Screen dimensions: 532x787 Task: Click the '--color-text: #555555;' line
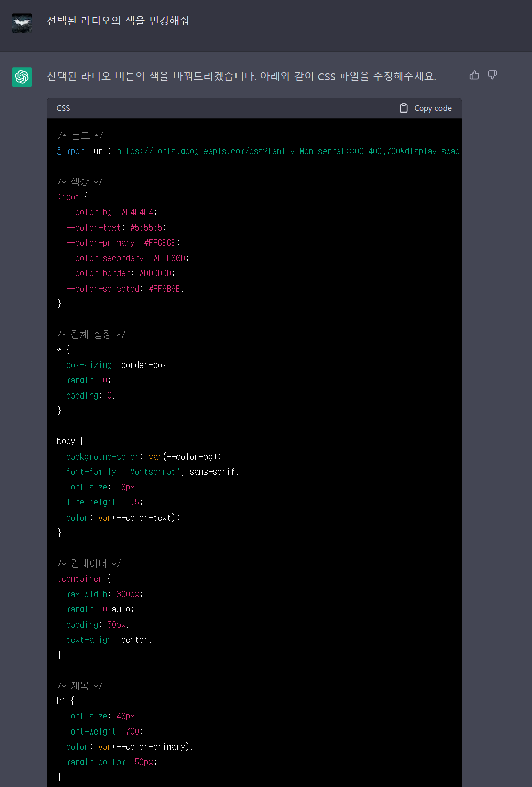(116, 228)
